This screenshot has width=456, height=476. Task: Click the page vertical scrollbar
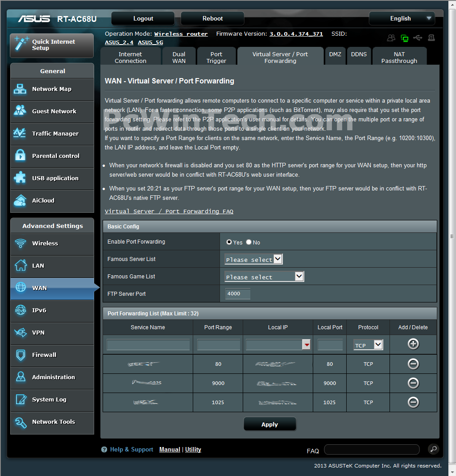[x=452, y=236]
